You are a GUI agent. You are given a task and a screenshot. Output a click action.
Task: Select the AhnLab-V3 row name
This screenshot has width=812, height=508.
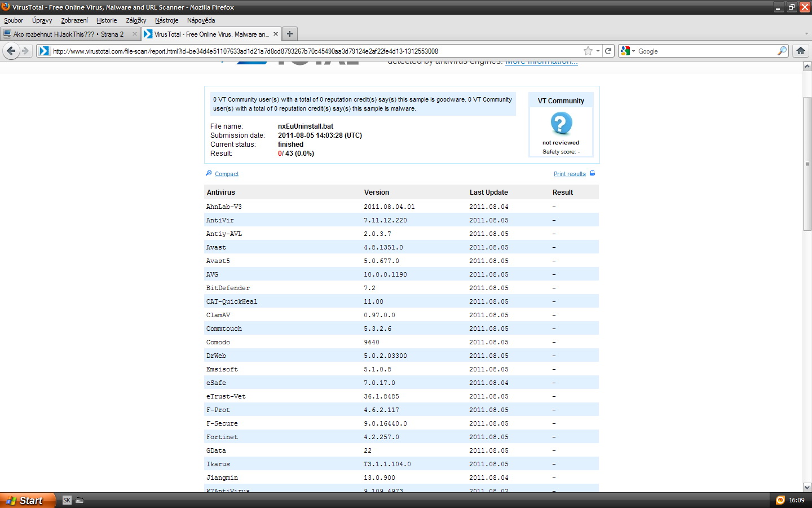click(224, 207)
